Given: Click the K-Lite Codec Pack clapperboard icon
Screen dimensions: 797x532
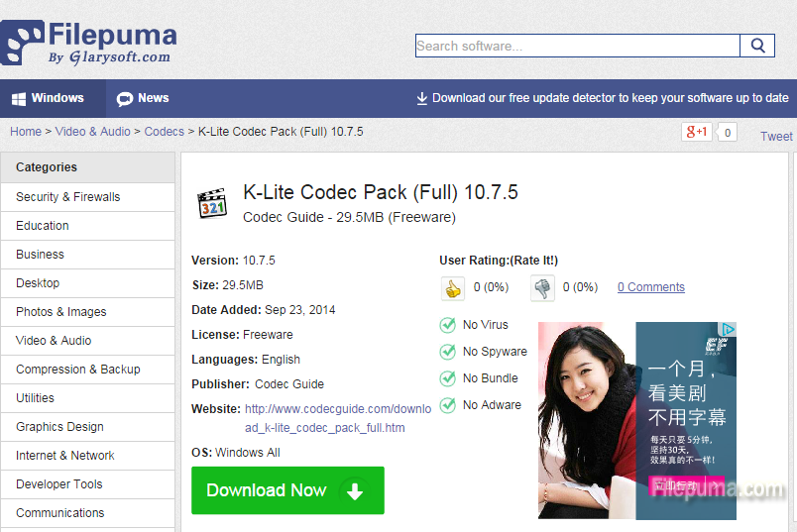Looking at the screenshot, I should click(212, 202).
